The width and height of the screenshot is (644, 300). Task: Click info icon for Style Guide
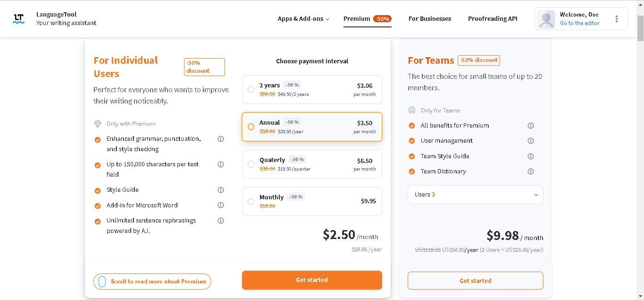pos(220,190)
